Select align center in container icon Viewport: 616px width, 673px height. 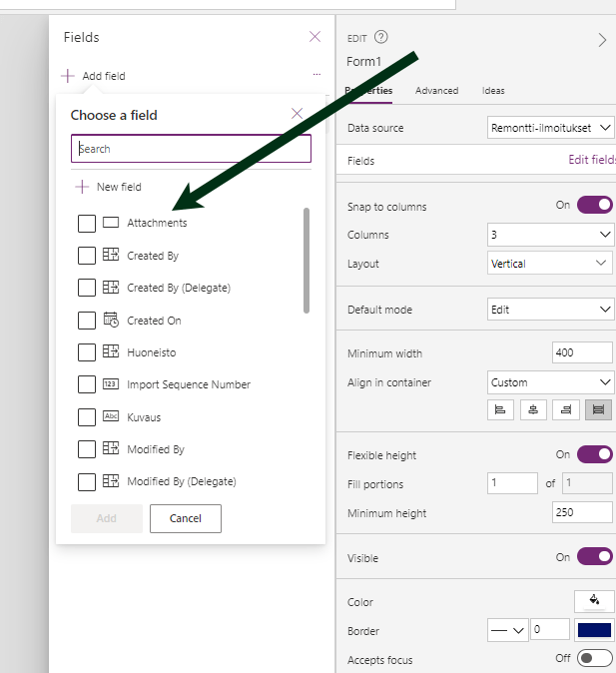[533, 409]
